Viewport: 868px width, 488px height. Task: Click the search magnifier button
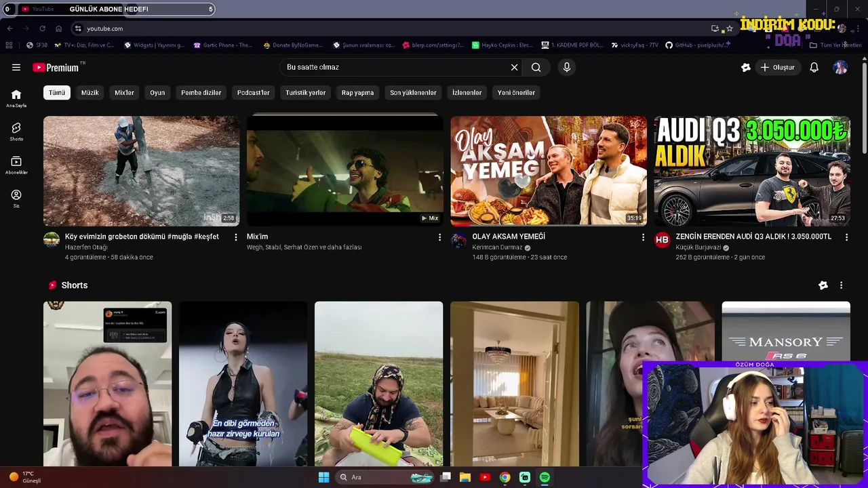(536, 67)
